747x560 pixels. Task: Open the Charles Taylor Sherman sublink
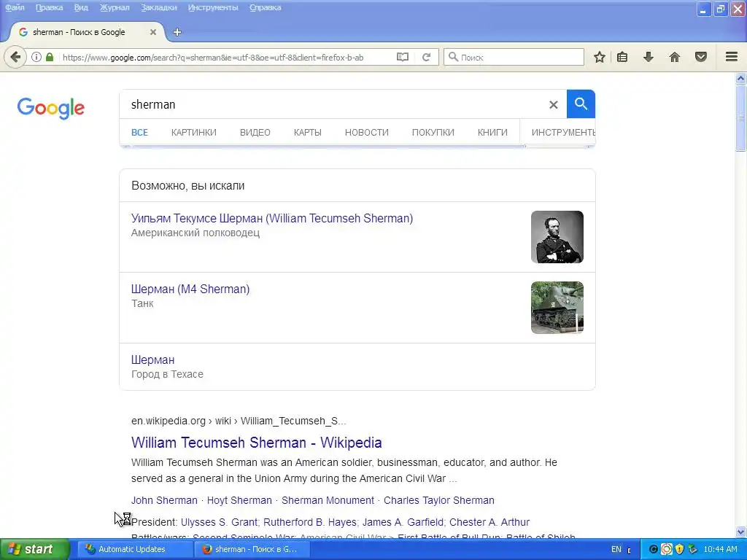pyautogui.click(x=438, y=500)
